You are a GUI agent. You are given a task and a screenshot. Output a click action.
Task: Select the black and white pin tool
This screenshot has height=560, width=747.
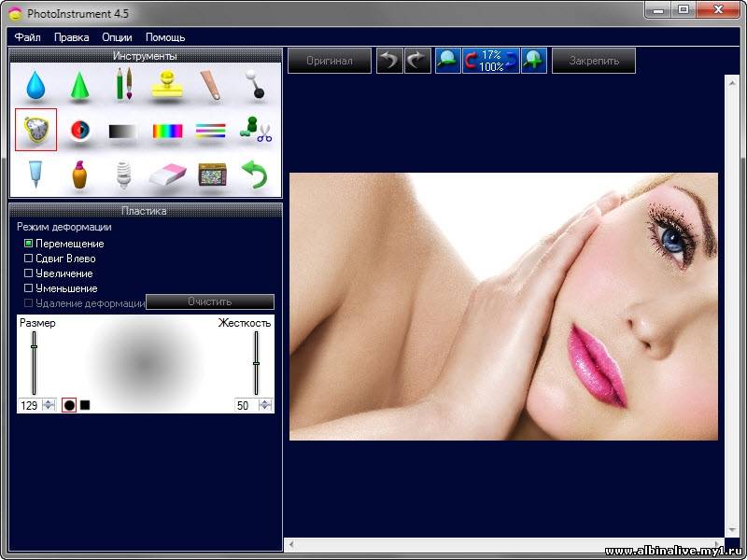click(255, 84)
